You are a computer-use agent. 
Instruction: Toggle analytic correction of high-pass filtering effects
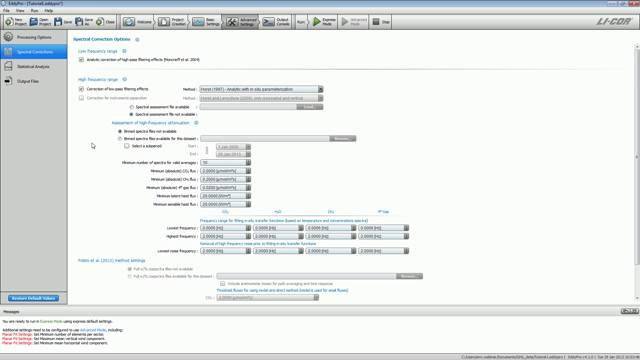pyautogui.click(x=81, y=60)
